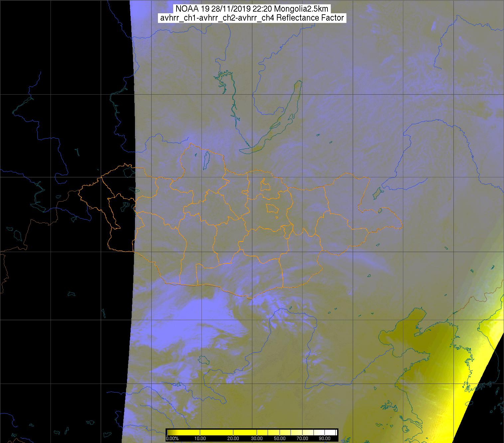Click the 'avhrr_ch1-avhrr_ch2-avhrr_ch4 Reflectance Factor' caption
Screen dimensions: 504x443
click(x=252, y=18)
